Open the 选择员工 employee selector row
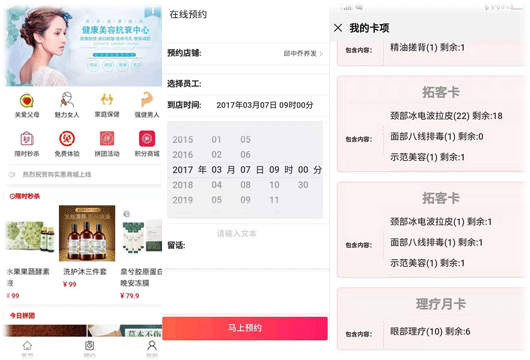 (246, 83)
